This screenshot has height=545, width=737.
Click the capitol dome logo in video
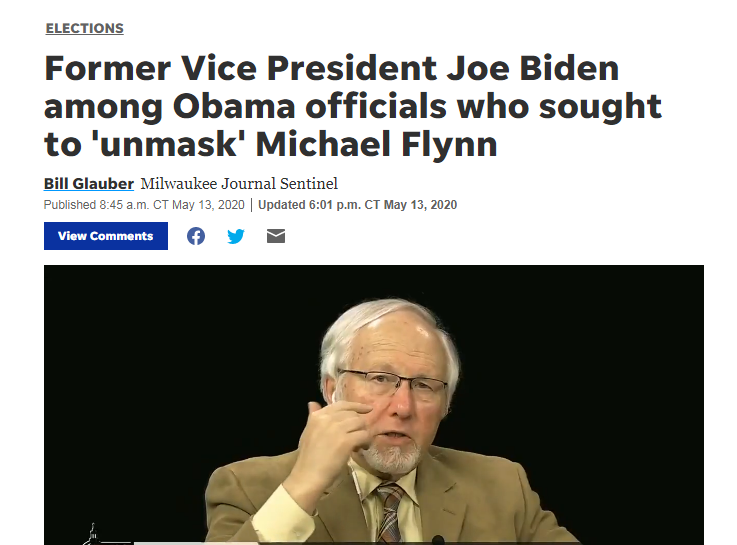click(x=93, y=534)
